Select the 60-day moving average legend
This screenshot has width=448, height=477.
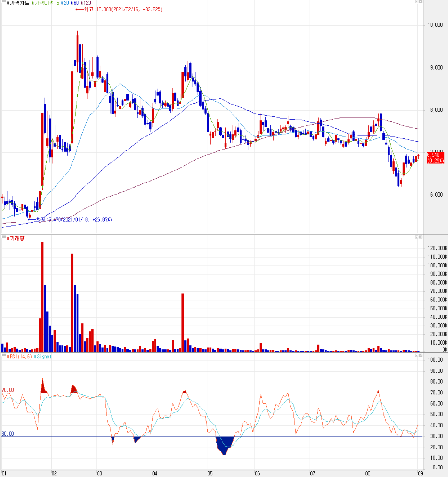pos(76,3)
